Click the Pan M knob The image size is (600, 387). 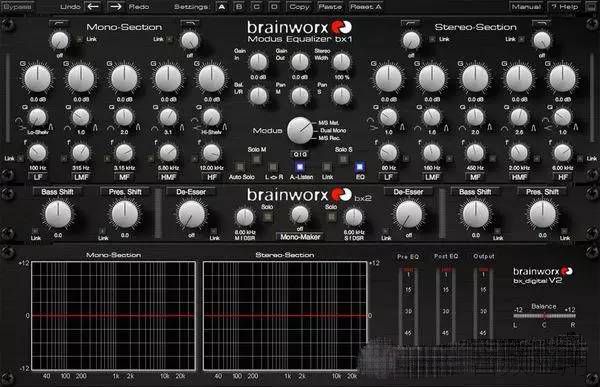point(300,96)
